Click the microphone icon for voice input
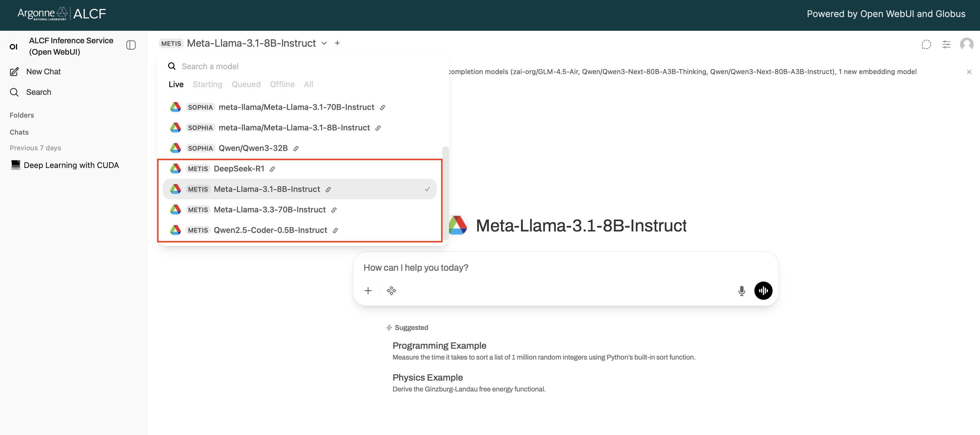This screenshot has width=980, height=435. click(742, 290)
